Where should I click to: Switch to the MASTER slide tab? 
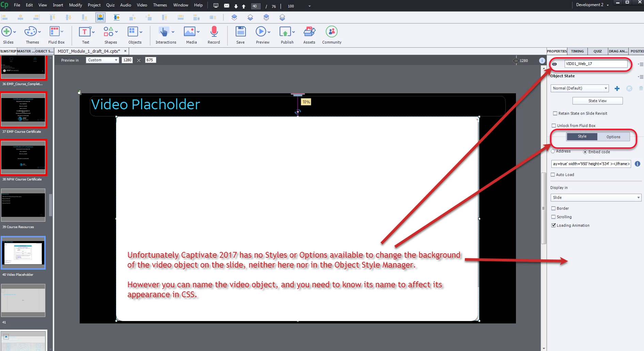26,51
